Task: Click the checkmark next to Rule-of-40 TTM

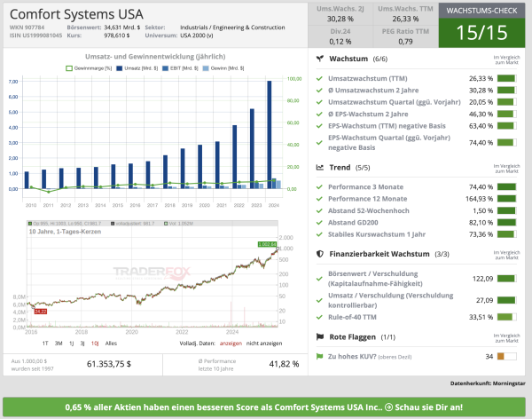Action: tap(320, 315)
